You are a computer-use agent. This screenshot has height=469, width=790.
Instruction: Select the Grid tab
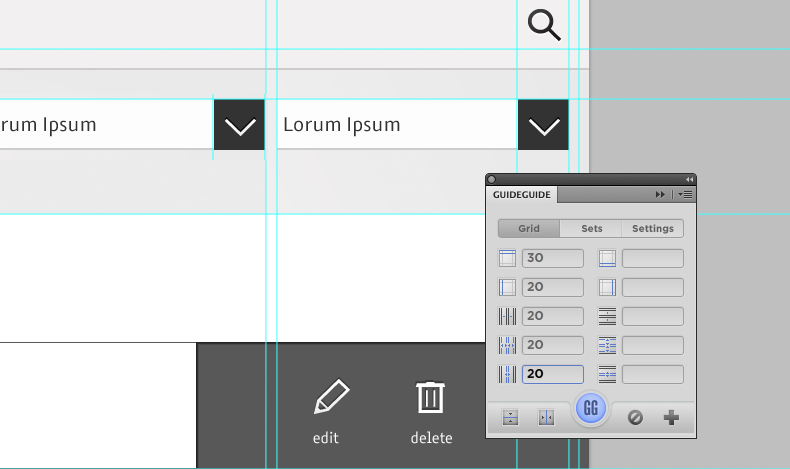pyautogui.click(x=529, y=228)
